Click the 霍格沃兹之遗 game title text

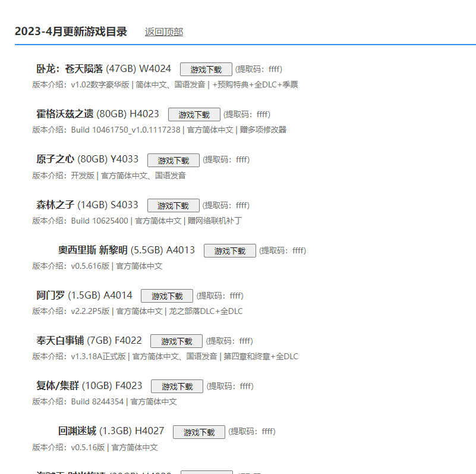pyautogui.click(x=64, y=114)
